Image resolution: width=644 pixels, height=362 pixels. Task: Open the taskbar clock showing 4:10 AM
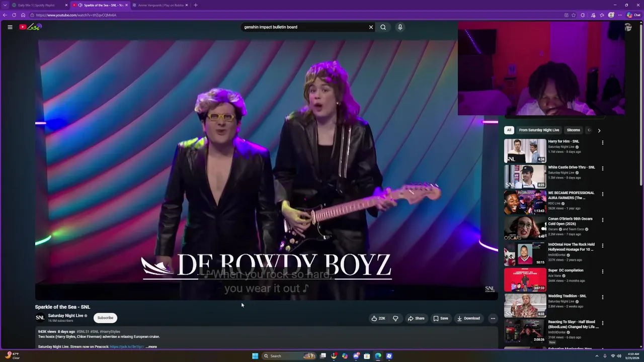633,356
